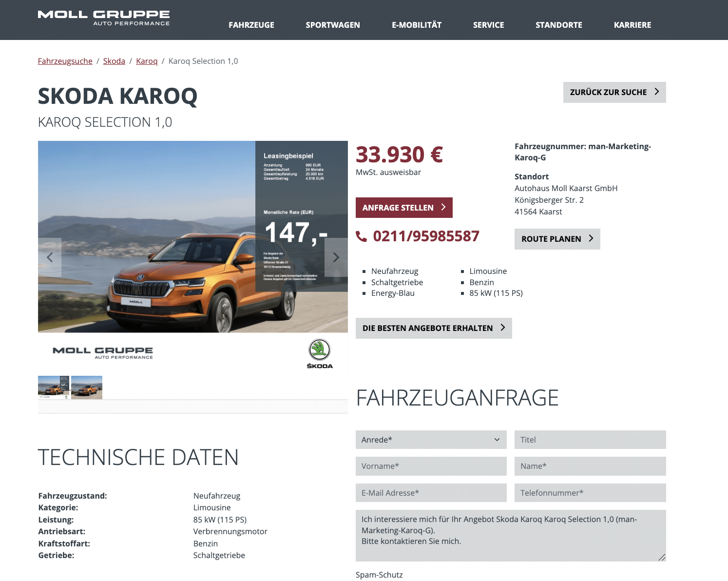Click the Fahrzeuganfrage heading
728x581 pixels.
pos(457,398)
